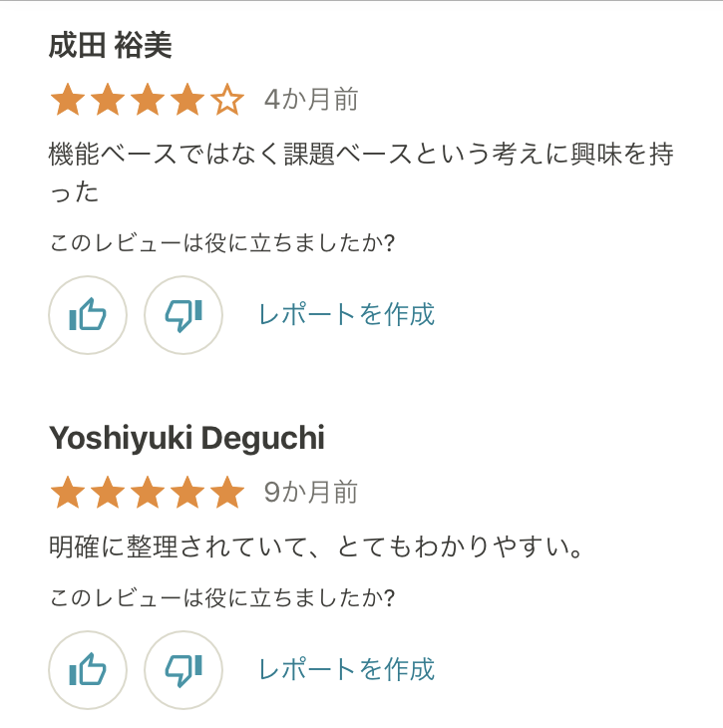Select the reviewer name 成田 裕美

tap(110, 46)
